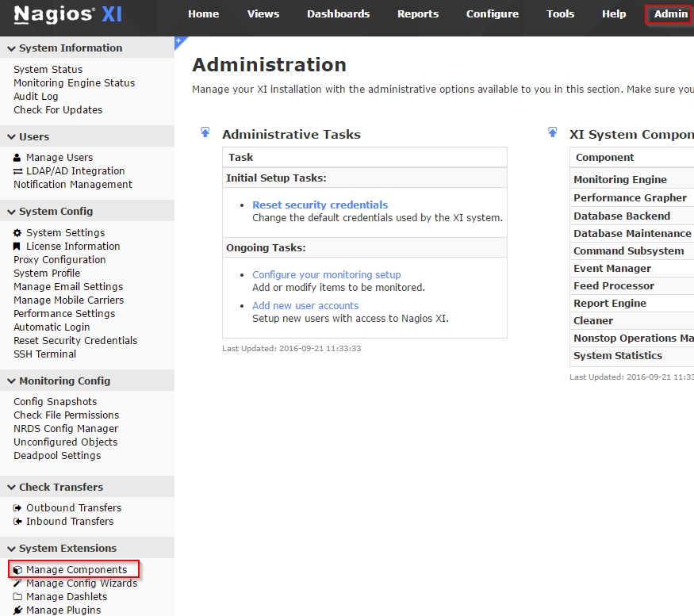Launch SSH Terminal
Screen dimensions: 694x616
point(44,354)
